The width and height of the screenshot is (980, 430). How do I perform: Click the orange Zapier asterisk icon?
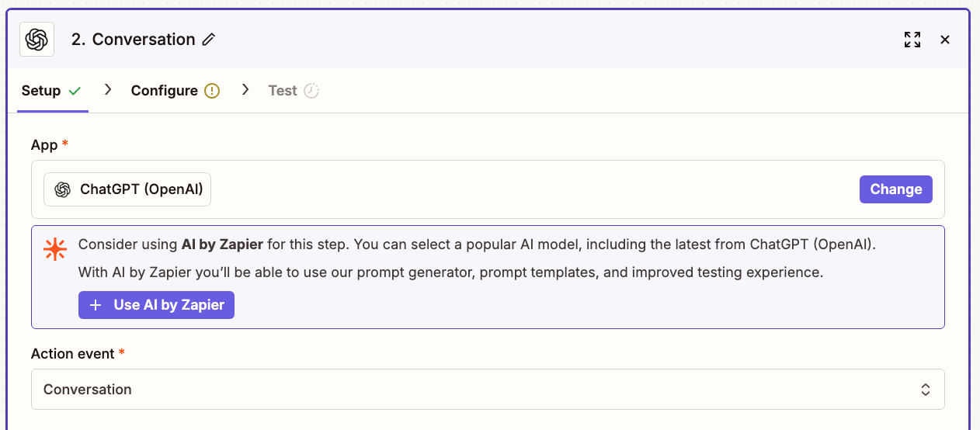coord(55,249)
